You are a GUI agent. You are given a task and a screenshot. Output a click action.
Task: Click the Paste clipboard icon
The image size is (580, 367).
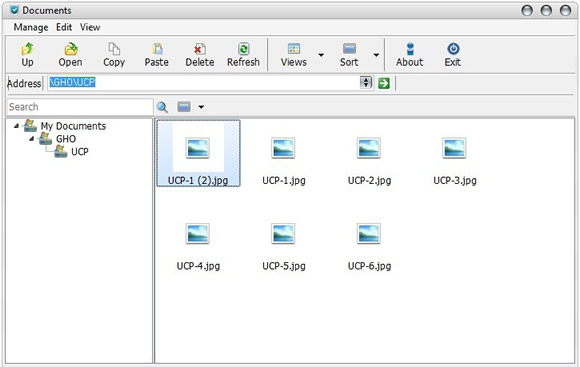point(157,48)
